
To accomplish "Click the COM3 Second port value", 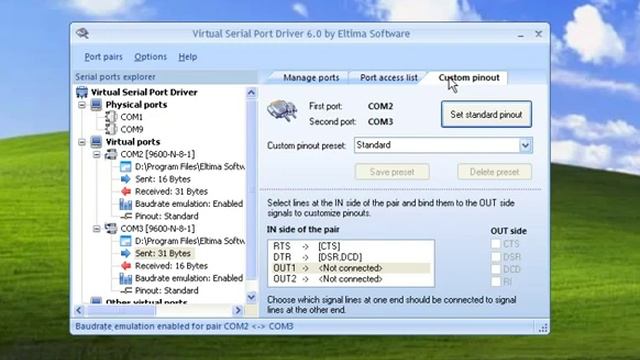I will [380, 122].
